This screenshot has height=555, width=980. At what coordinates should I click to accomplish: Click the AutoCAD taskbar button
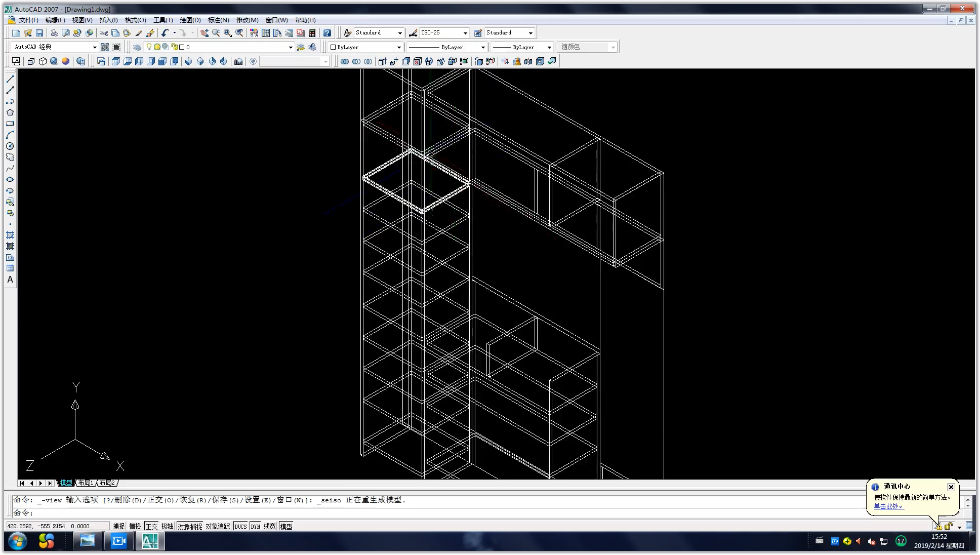[x=150, y=541]
